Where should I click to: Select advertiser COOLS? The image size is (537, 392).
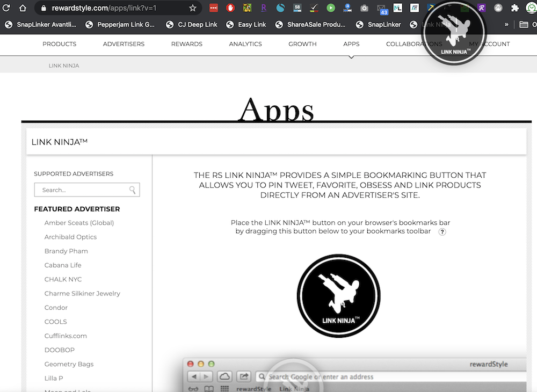[x=55, y=322]
